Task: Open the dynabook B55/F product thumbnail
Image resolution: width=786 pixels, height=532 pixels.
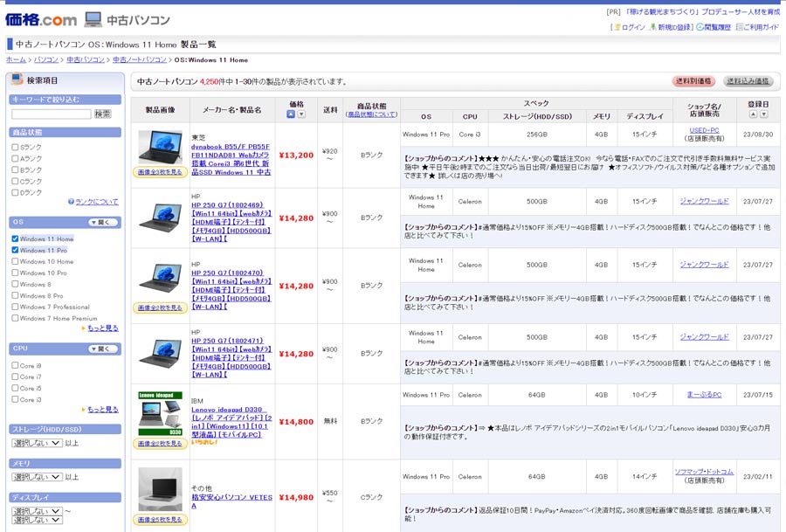Action: point(160,148)
